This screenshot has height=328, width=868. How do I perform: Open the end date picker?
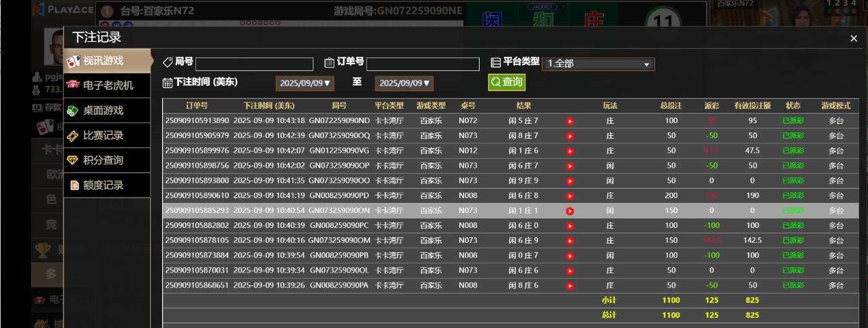[x=404, y=83]
